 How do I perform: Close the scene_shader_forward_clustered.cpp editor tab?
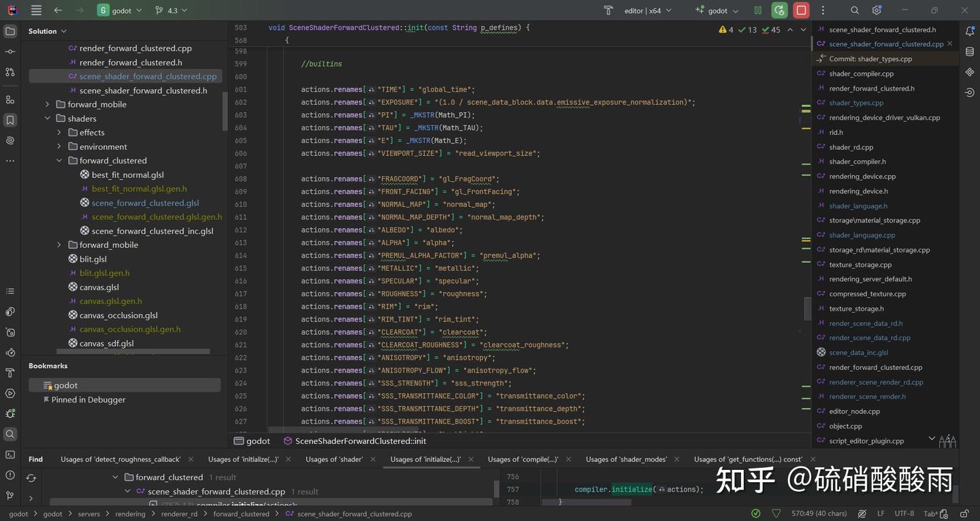pos(950,44)
